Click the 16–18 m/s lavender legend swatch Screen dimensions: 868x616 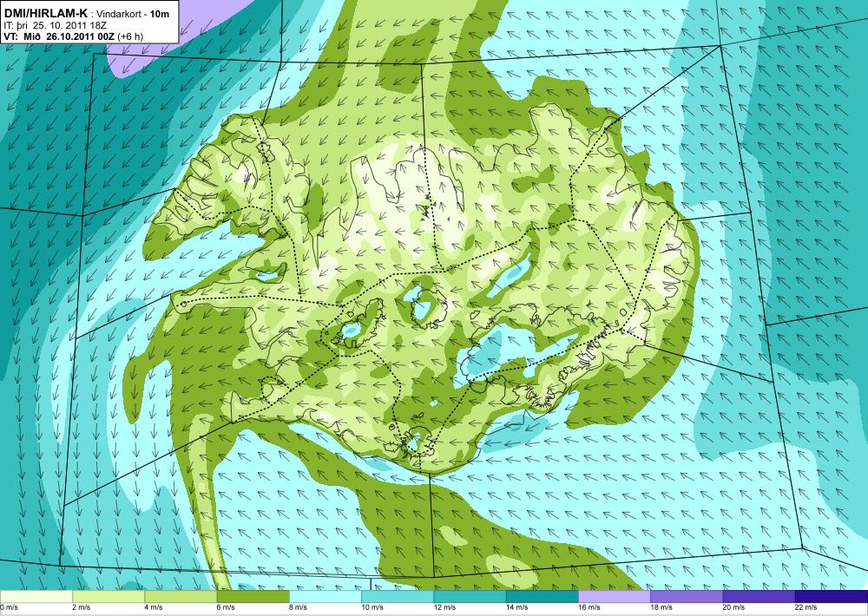pos(615,597)
